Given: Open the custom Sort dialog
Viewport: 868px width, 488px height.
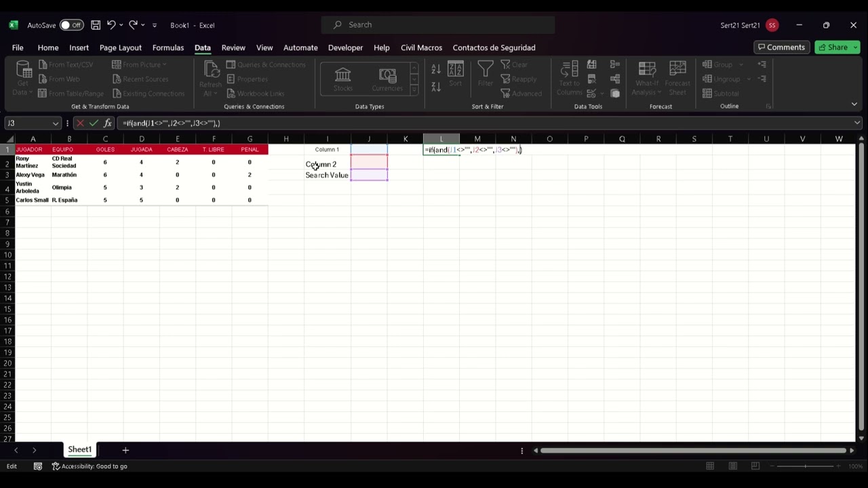Looking at the screenshot, I should click(x=455, y=74).
